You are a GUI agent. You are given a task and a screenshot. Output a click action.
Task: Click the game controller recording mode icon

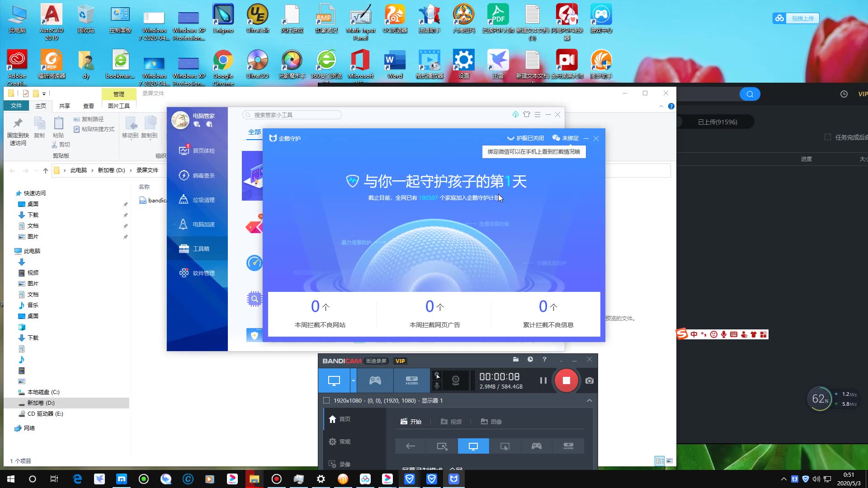point(374,380)
